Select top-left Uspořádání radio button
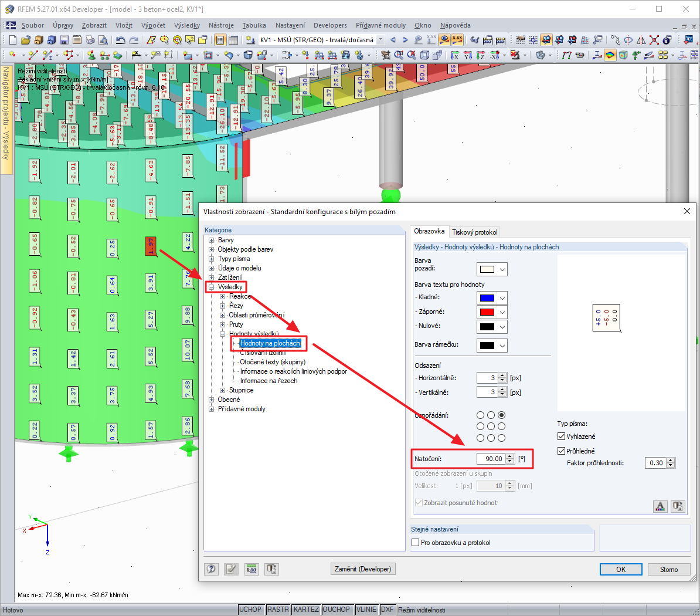Screen dimensions: 700x616 480,415
